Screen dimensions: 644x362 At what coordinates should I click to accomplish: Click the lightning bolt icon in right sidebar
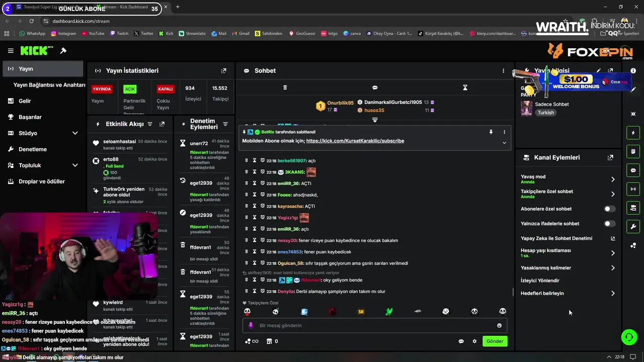633,133
